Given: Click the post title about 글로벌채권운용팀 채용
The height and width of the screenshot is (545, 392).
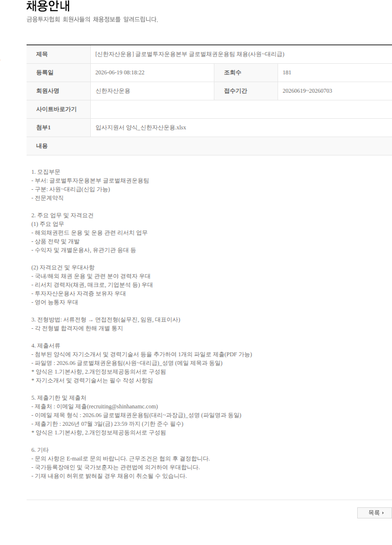Looking at the screenshot, I should point(190,54).
